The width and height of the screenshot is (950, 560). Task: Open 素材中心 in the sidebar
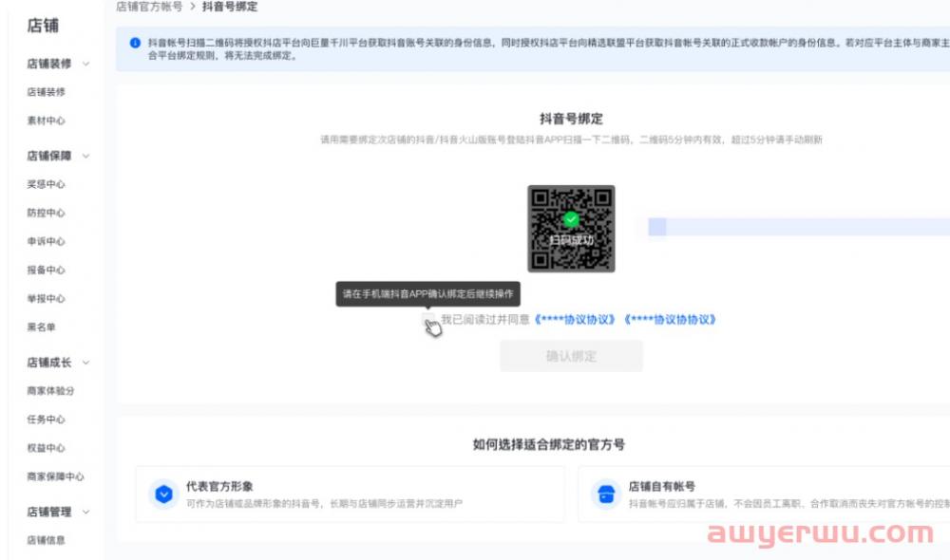[x=46, y=121]
